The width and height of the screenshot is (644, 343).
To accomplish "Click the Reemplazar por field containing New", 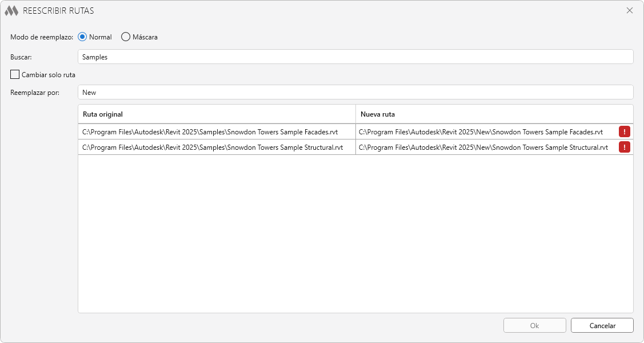I will click(x=354, y=92).
